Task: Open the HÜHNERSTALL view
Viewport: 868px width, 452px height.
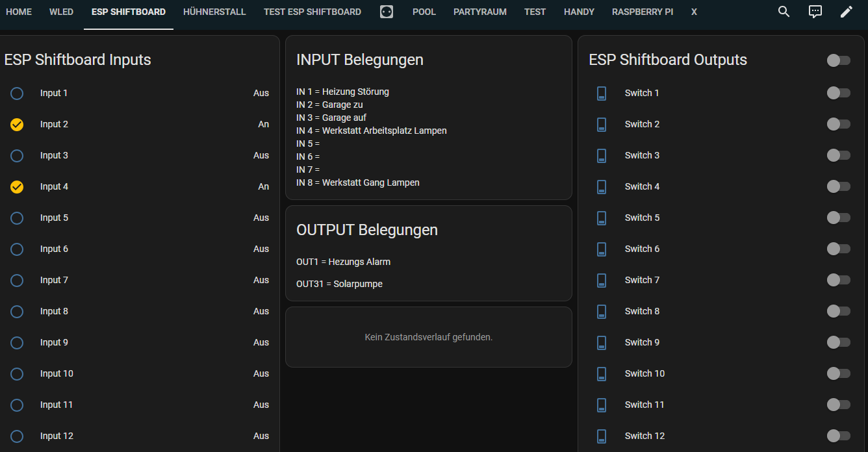Action: (214, 11)
